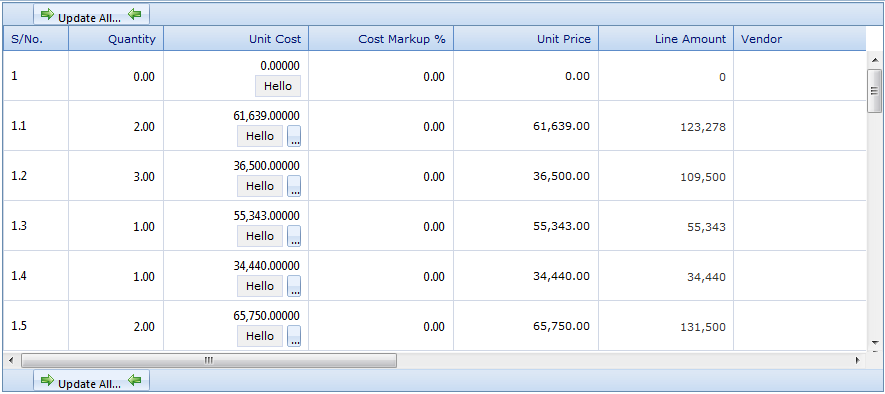The width and height of the screenshot is (885, 394).
Task: Open ellipsis lookup button in row 1.3
Action: [x=294, y=236]
